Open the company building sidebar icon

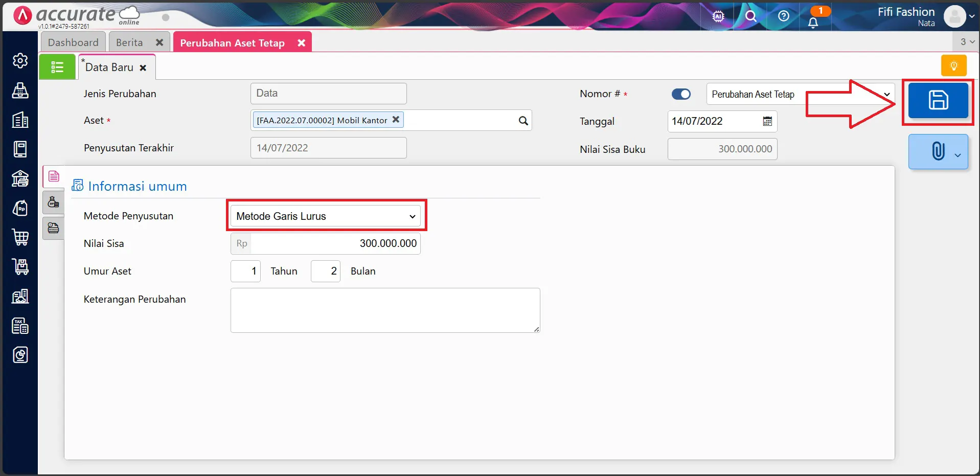click(x=20, y=120)
